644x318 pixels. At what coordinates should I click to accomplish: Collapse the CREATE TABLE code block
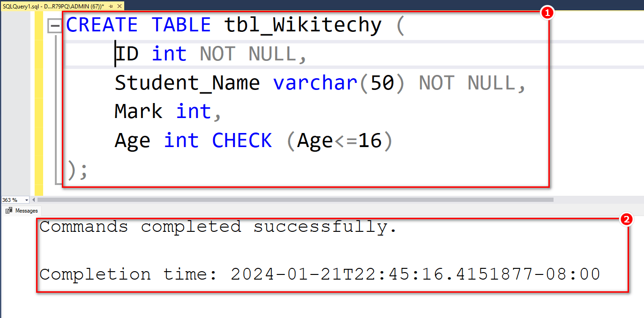(x=55, y=25)
